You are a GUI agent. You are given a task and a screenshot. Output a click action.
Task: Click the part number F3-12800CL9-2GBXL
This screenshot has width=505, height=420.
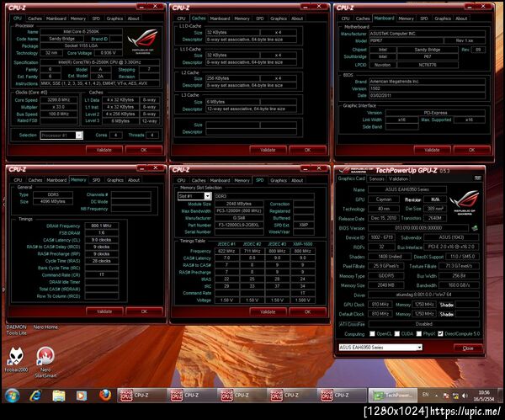[239, 225]
